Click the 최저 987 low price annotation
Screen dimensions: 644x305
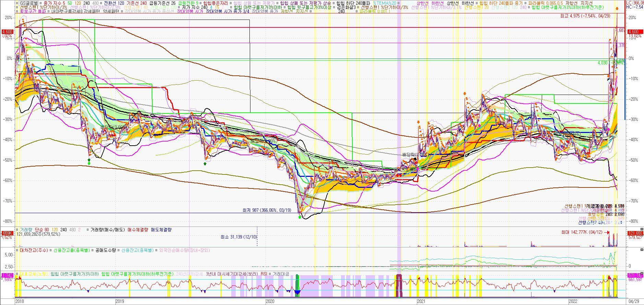coord(267,210)
